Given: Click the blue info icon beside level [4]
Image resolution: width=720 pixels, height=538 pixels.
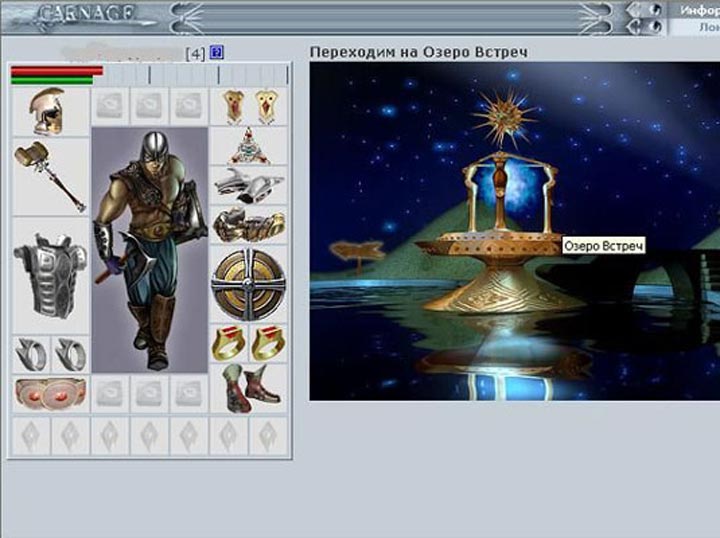Looking at the screenshot, I should 216,53.
